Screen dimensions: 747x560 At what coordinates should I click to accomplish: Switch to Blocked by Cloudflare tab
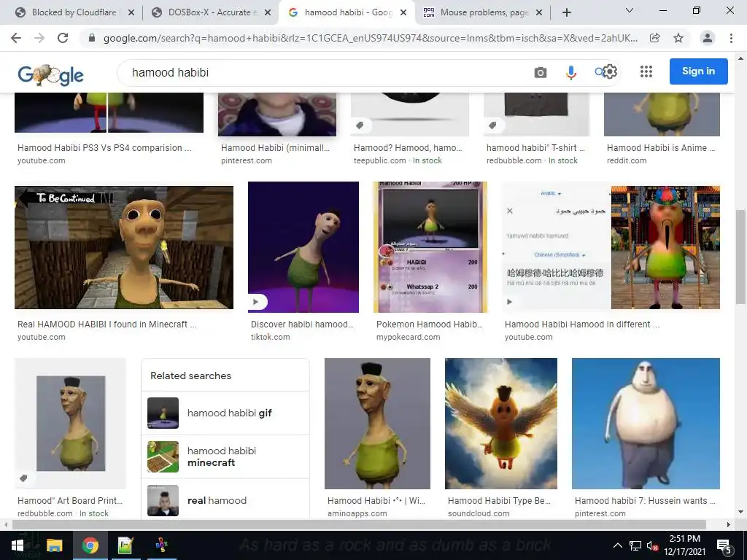point(74,12)
